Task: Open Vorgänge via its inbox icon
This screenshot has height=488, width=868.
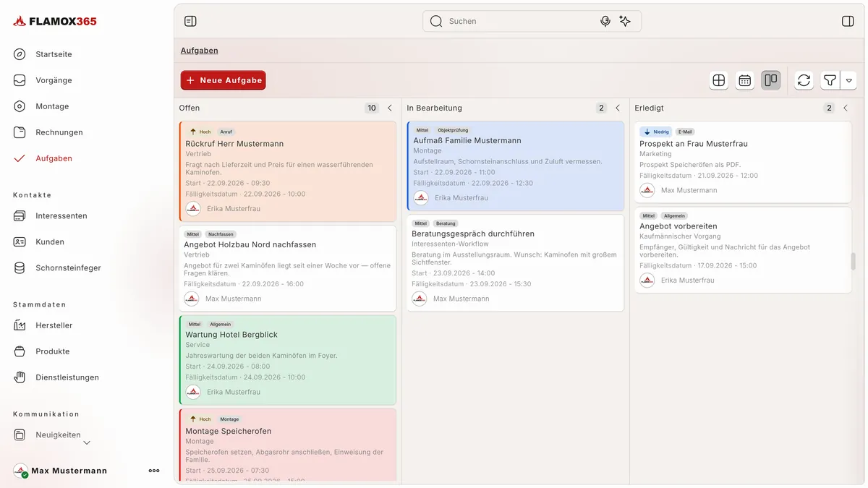Action: click(20, 80)
